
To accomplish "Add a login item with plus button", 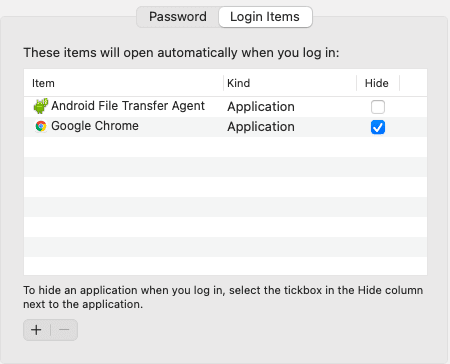I will [36, 330].
